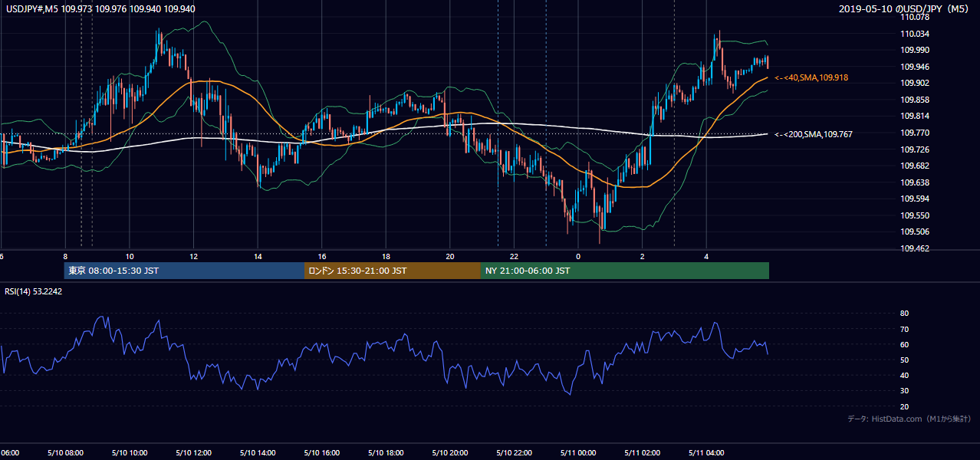Select the NY 21:00-06:00 JST session bar
The width and height of the screenshot is (980, 460).
(625, 271)
